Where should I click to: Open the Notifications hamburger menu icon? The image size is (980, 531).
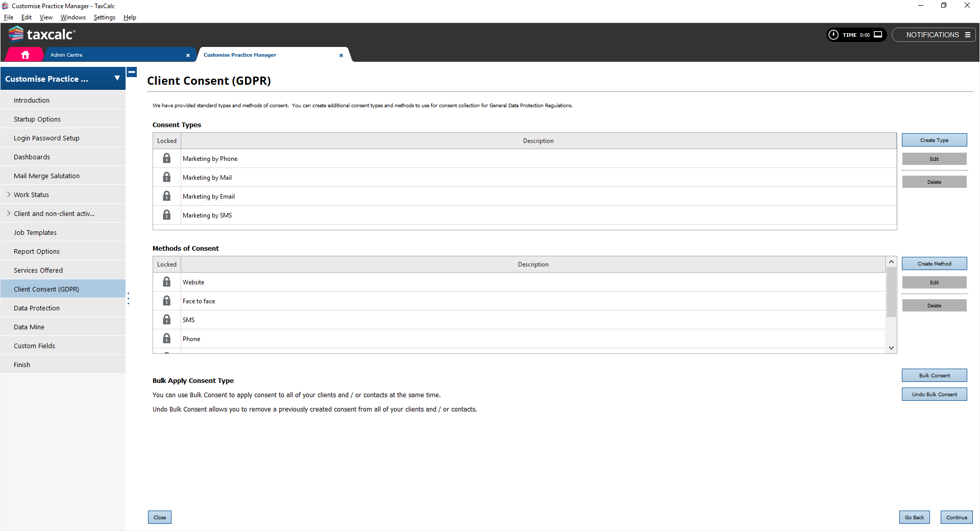coord(967,35)
